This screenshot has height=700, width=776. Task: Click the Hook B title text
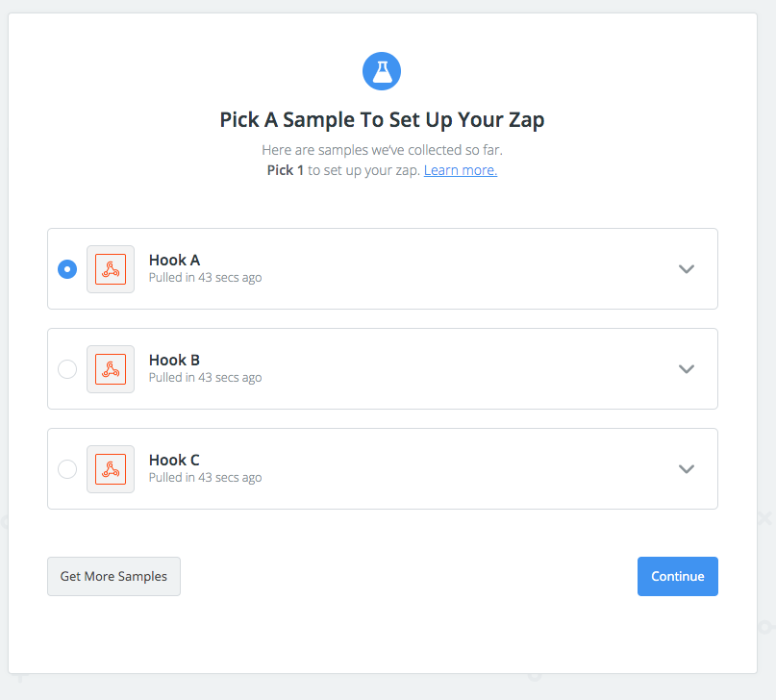pos(174,361)
